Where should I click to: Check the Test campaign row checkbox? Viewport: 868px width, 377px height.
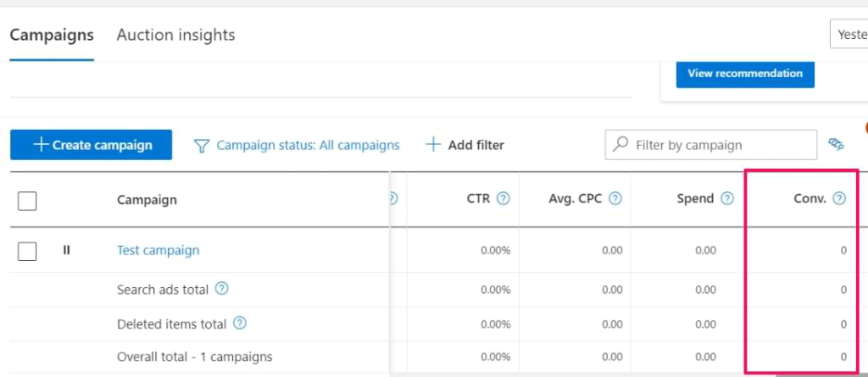pyautogui.click(x=27, y=251)
